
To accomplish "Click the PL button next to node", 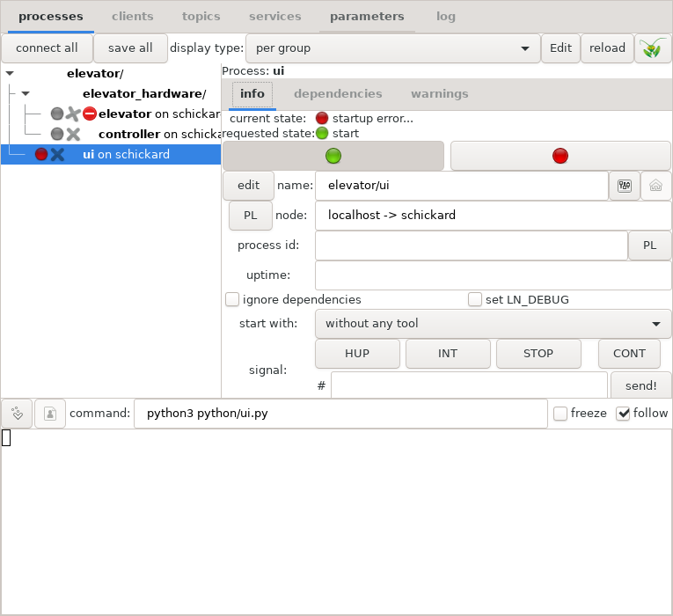I will click(250, 216).
